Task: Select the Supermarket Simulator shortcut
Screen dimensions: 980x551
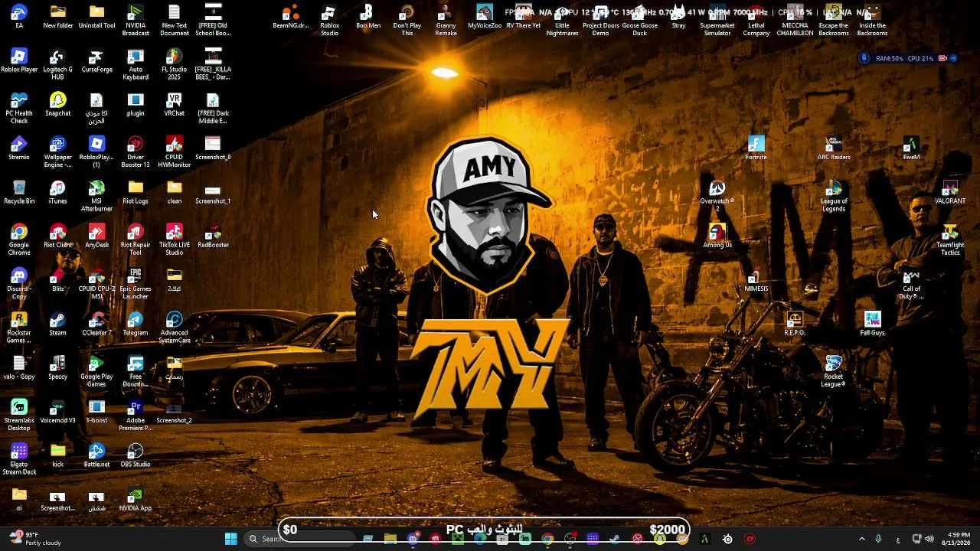Action: 717,21
